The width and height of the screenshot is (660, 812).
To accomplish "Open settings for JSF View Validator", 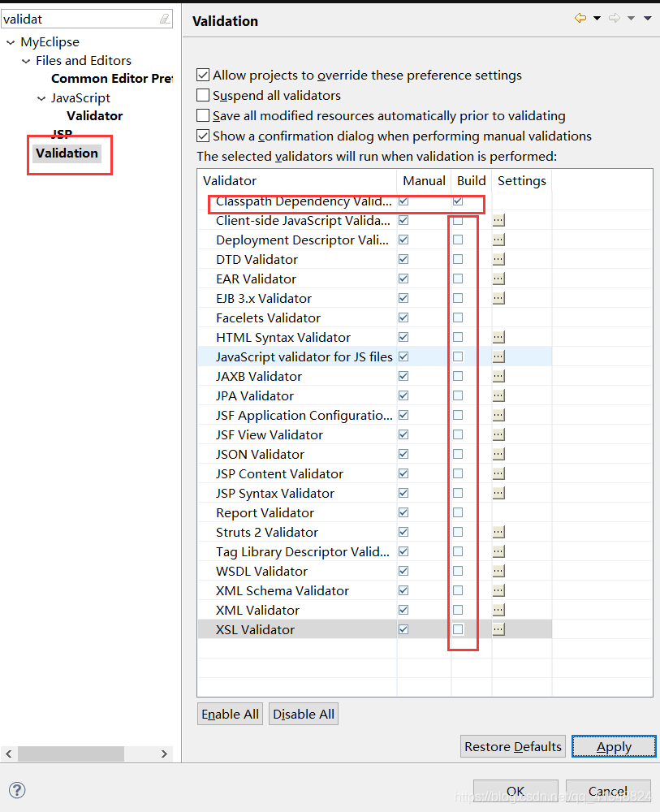I will coord(498,434).
